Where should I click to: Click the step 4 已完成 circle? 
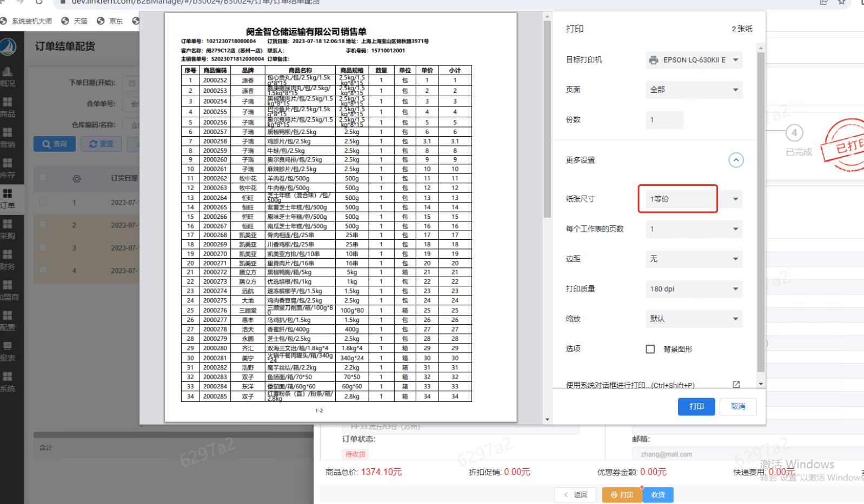(x=794, y=133)
